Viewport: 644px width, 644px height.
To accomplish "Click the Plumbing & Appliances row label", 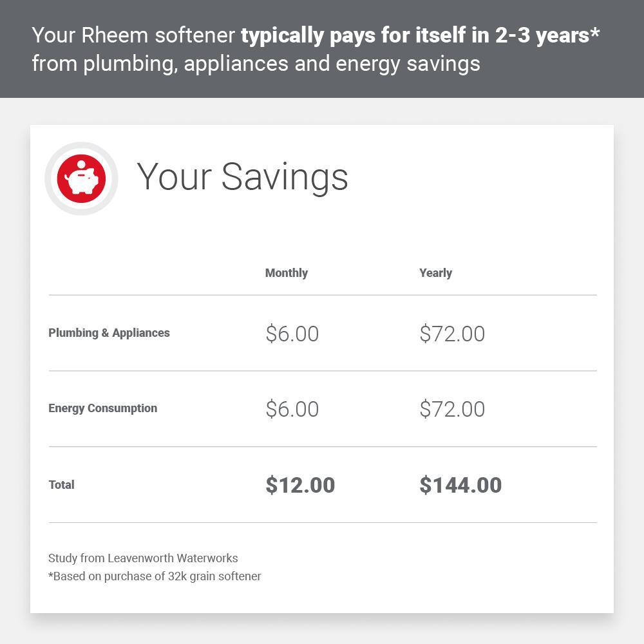I will coord(109,333).
